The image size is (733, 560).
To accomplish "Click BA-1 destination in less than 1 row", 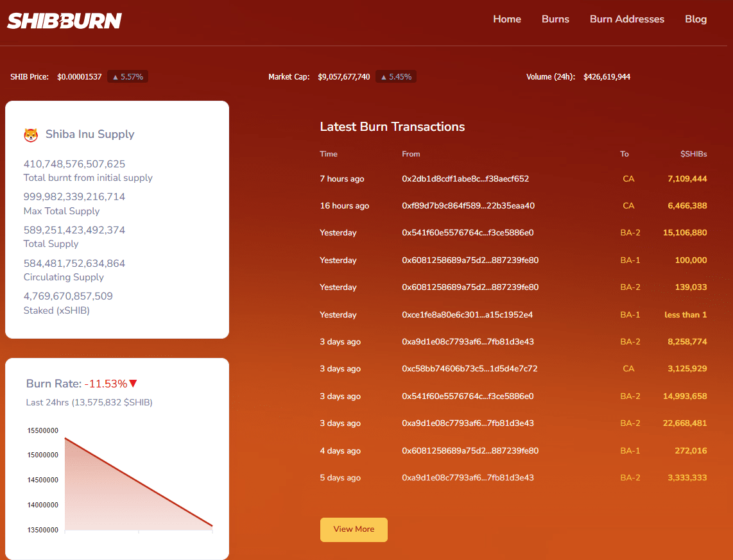I will pos(630,315).
